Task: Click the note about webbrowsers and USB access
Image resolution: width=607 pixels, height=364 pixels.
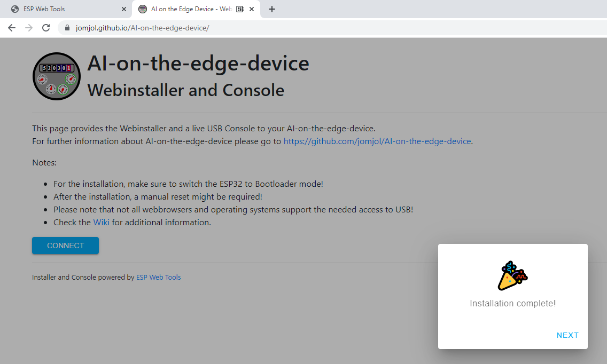Action: [233, 209]
